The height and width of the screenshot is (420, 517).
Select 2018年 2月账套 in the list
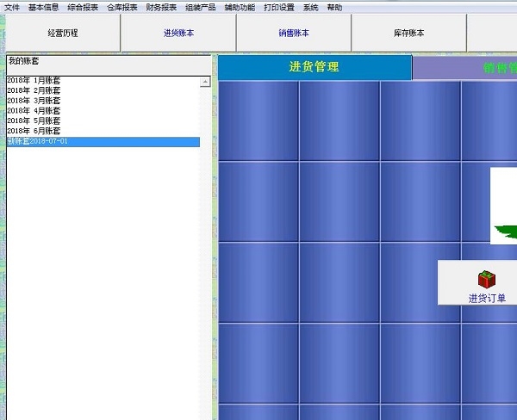[103, 90]
